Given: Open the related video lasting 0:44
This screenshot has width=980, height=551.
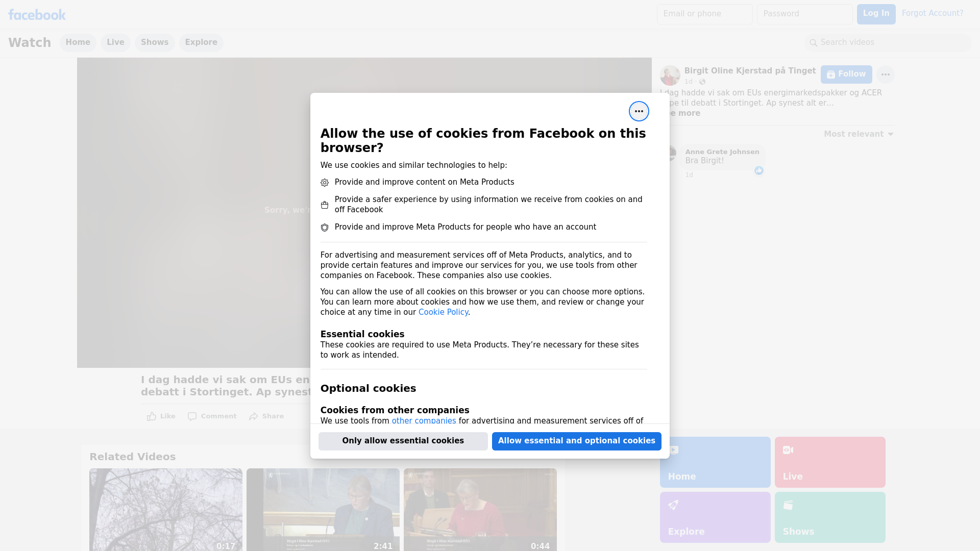Looking at the screenshot, I should [480, 510].
